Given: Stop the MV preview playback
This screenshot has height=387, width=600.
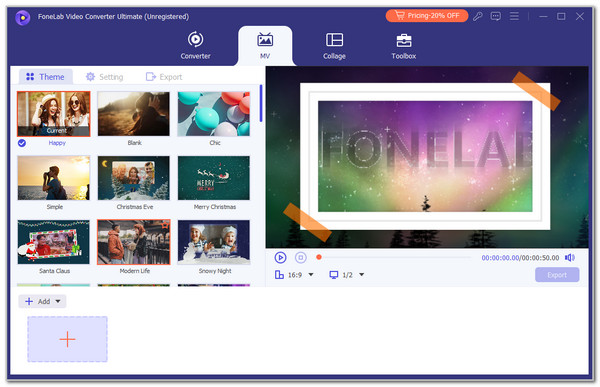Looking at the screenshot, I should click(301, 258).
